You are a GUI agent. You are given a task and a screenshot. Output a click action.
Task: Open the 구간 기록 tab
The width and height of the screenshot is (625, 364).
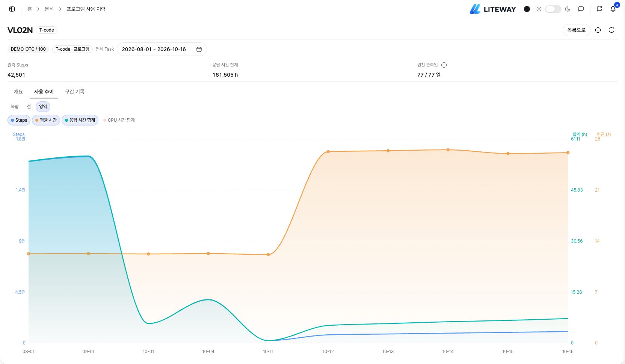point(75,92)
